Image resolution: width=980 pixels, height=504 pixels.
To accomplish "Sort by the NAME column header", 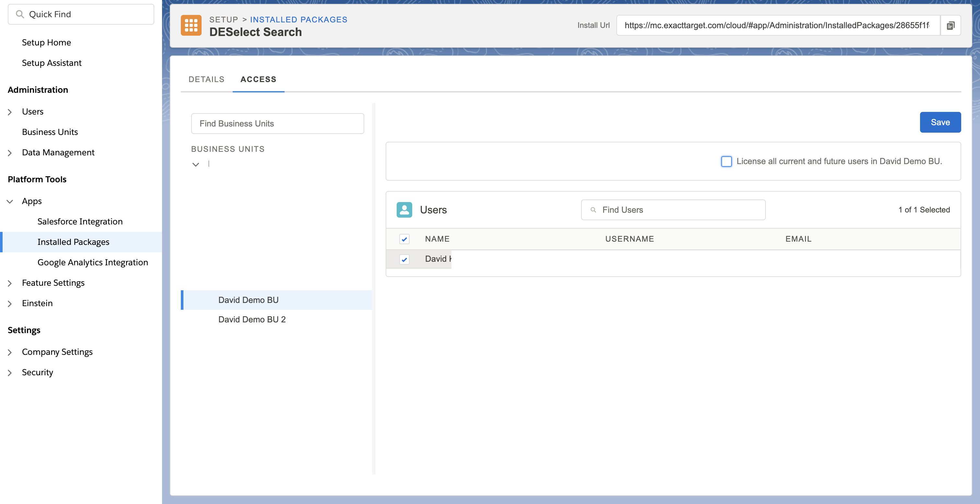I will 437,239.
